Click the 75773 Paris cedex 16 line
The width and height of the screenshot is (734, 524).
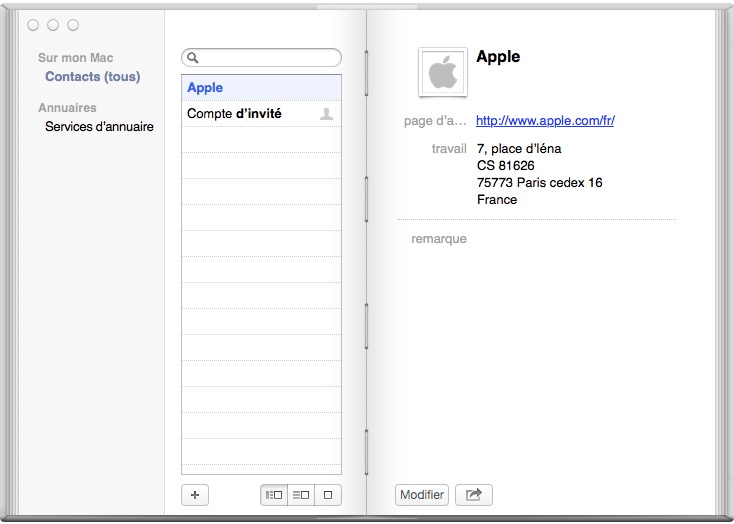click(539, 183)
